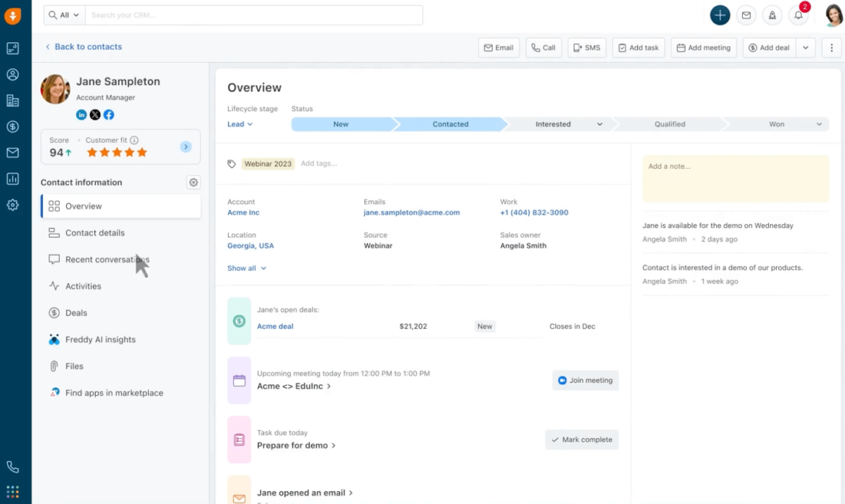Mark the Contacted stage in the lifecycle pipeline
The image size is (845, 504).
450,124
